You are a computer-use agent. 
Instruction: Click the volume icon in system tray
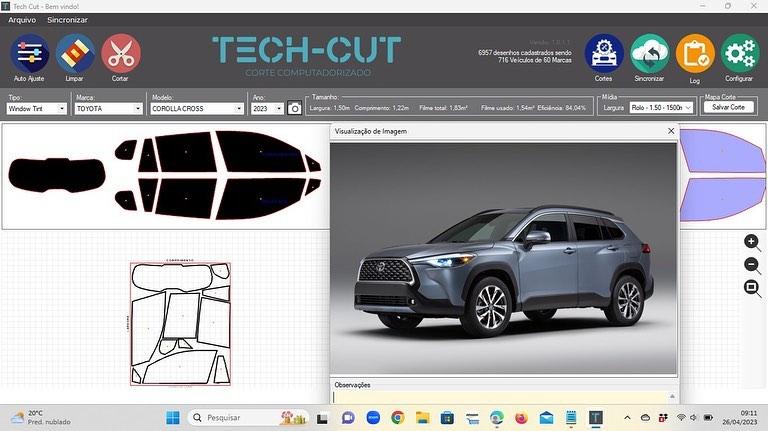(x=694, y=418)
